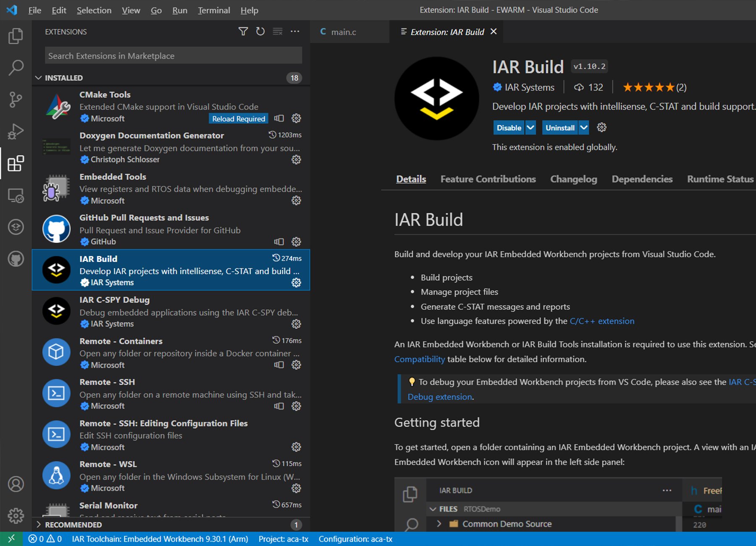The width and height of the screenshot is (756, 546).
Task: Select the Extensions view icon
Action: 16,163
